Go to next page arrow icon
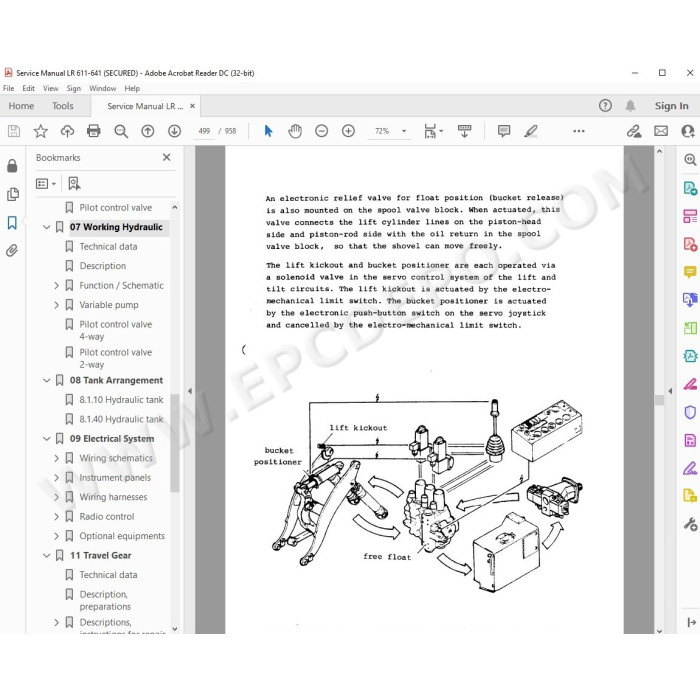The image size is (700, 700). (x=175, y=131)
